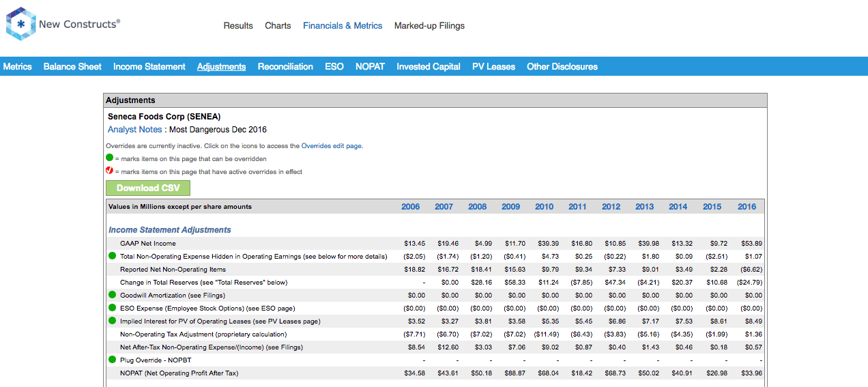Open the Results top navigation item
The width and height of the screenshot is (868, 387).
tap(238, 25)
